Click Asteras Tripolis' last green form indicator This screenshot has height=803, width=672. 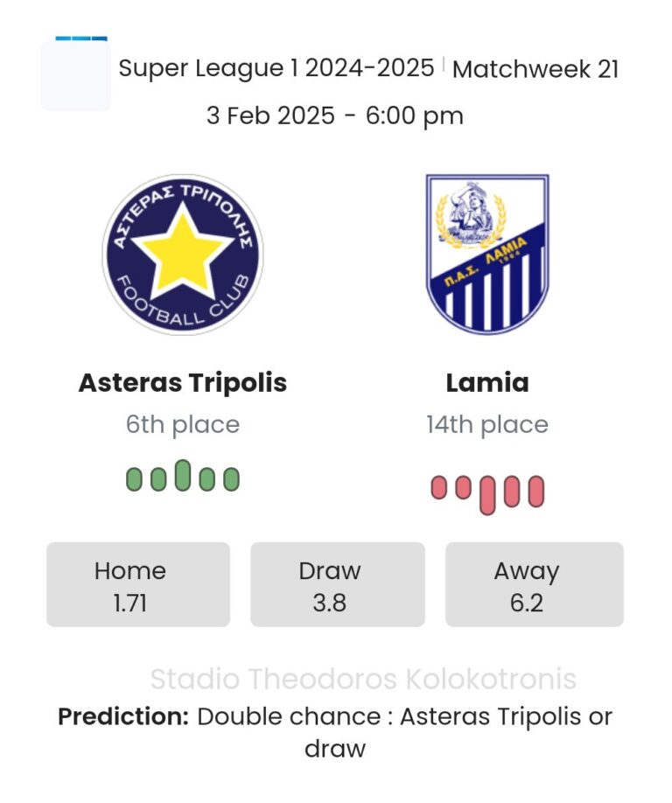point(231,479)
